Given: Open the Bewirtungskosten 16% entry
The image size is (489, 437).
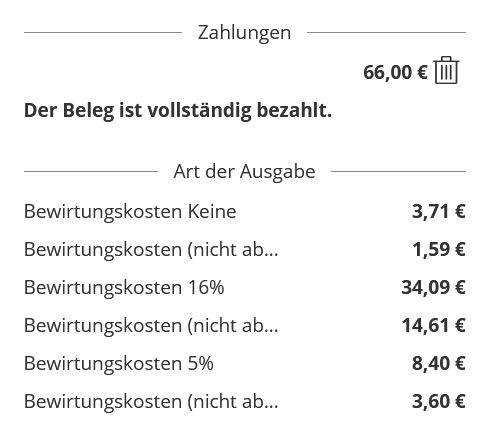Looking at the screenshot, I should (124, 287).
